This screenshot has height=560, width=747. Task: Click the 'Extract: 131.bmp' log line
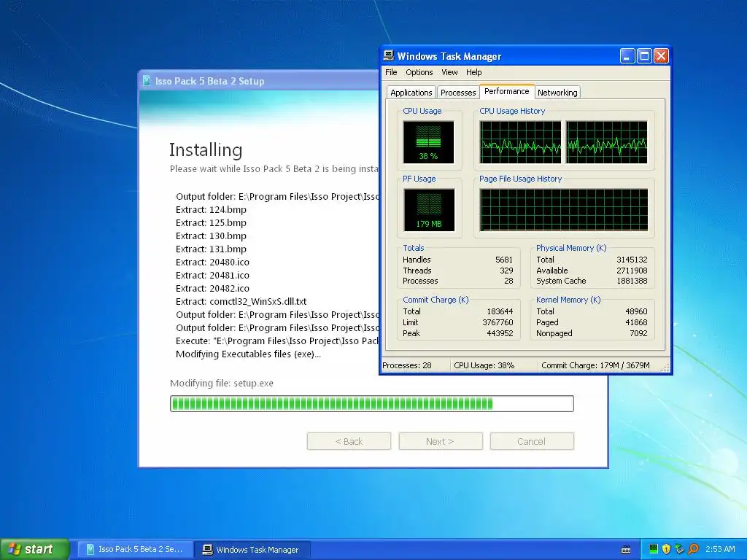211,249
